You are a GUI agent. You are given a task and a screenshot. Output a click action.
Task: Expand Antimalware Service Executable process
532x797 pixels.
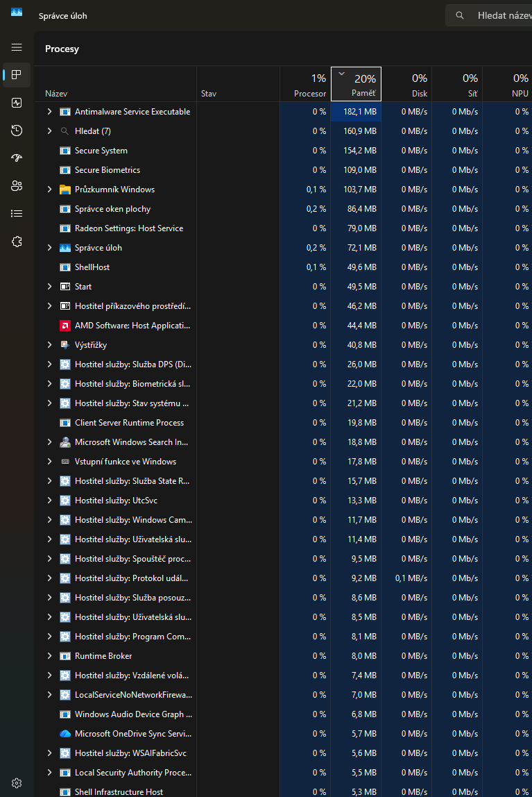point(49,111)
